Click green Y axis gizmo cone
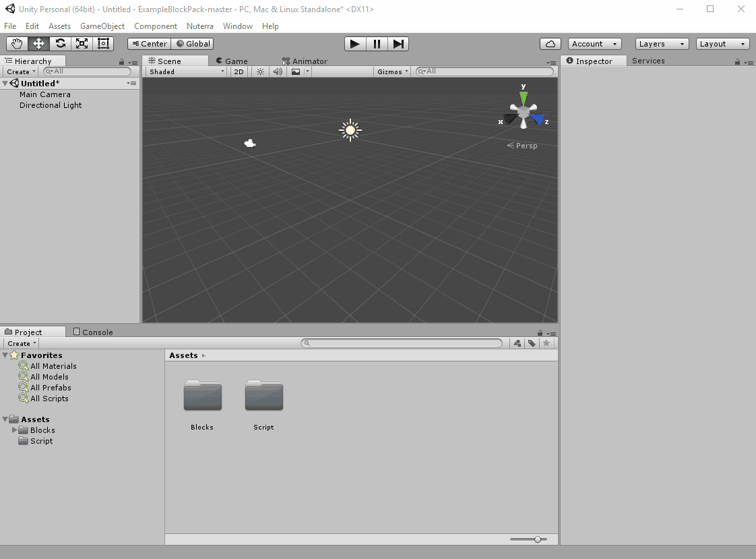 [x=524, y=98]
